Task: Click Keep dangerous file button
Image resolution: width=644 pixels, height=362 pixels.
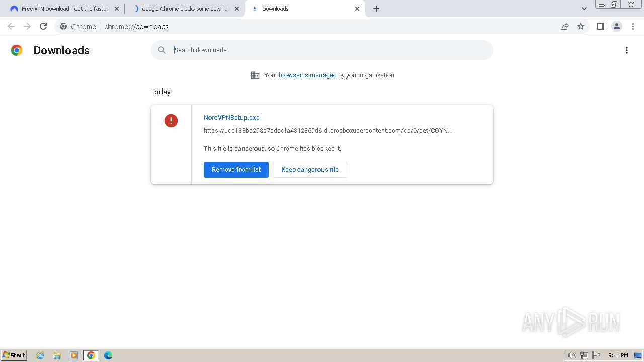Action: pyautogui.click(x=310, y=170)
